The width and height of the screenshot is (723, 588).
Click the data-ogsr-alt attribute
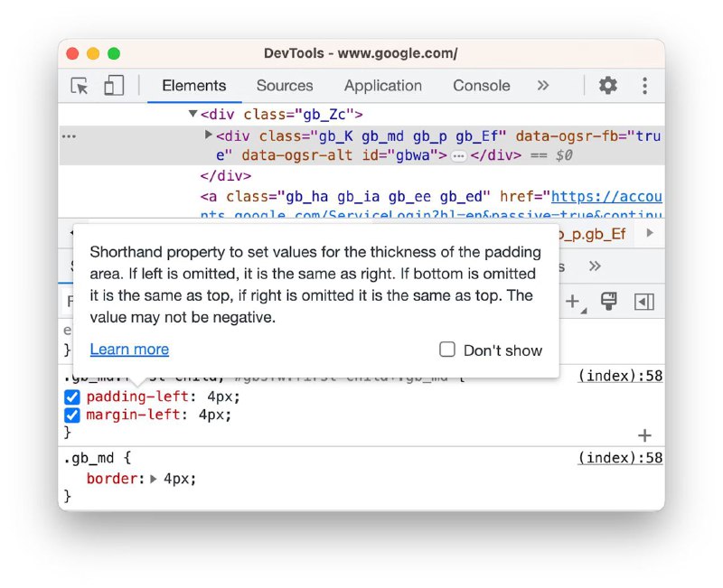297,155
